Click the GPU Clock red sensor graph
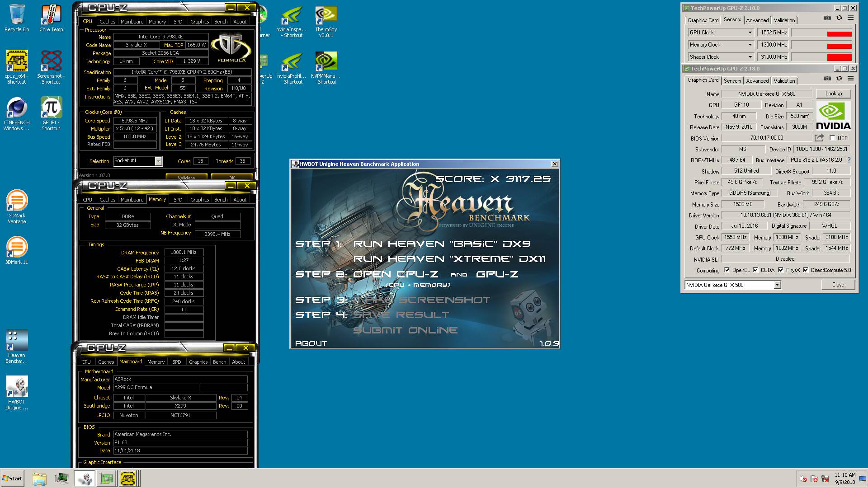Screen dimensions: 868x488 (x=821, y=33)
